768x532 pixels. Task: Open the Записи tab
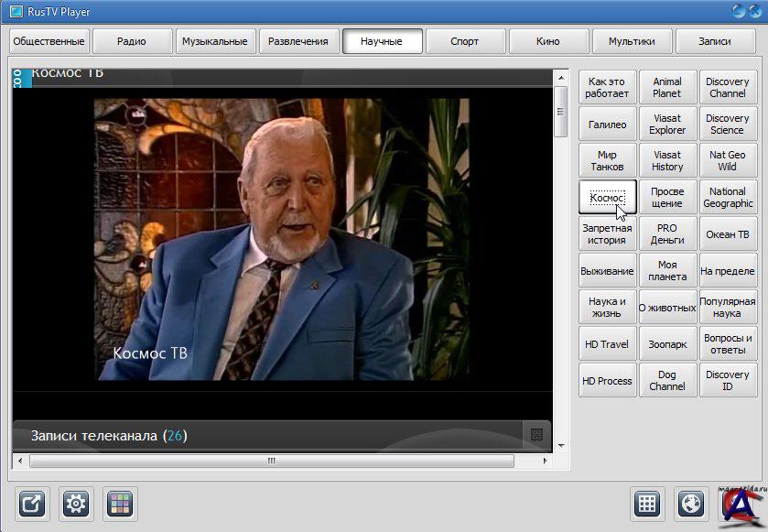[714, 41]
